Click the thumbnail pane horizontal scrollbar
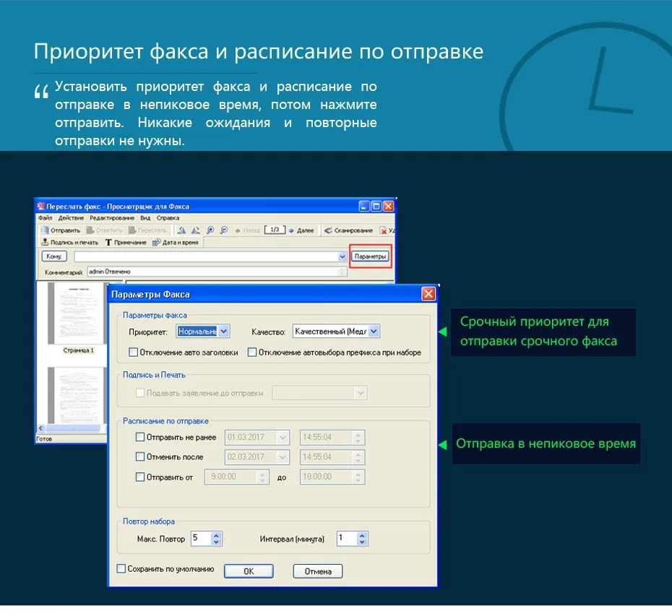Image resolution: width=672 pixels, height=616 pixels. point(72,428)
